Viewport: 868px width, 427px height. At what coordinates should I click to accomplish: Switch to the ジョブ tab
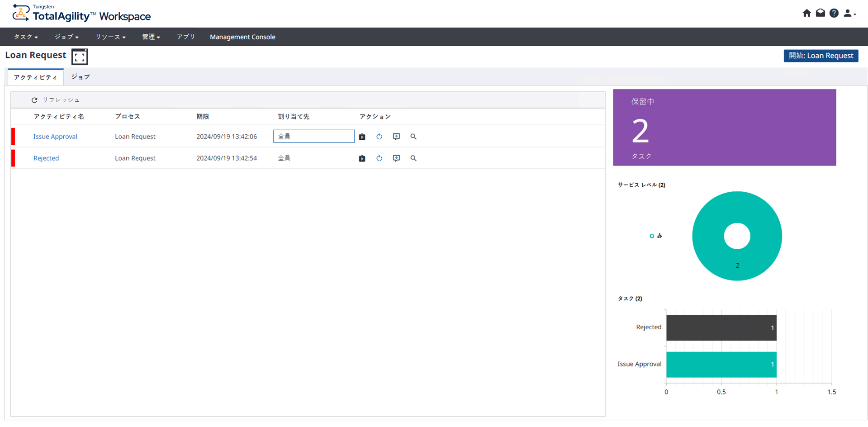coord(81,77)
